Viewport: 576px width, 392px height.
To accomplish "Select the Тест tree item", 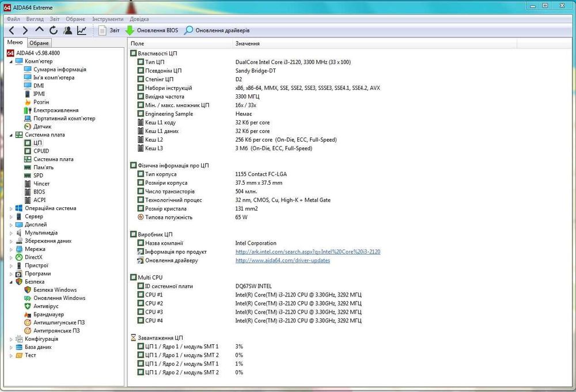I will tap(30, 355).
